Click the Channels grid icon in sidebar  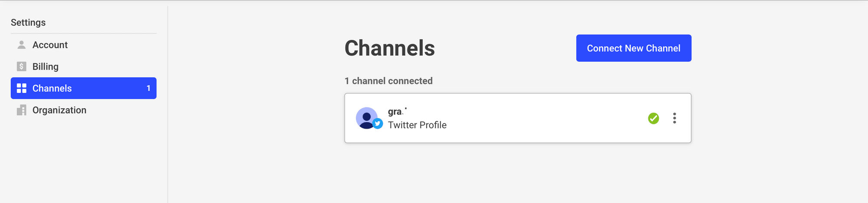click(21, 88)
